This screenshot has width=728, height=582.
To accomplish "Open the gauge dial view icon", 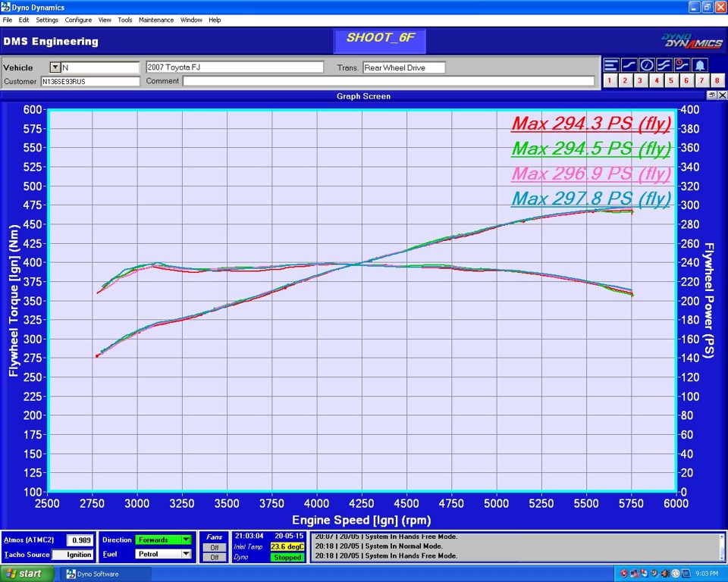I will (647, 65).
